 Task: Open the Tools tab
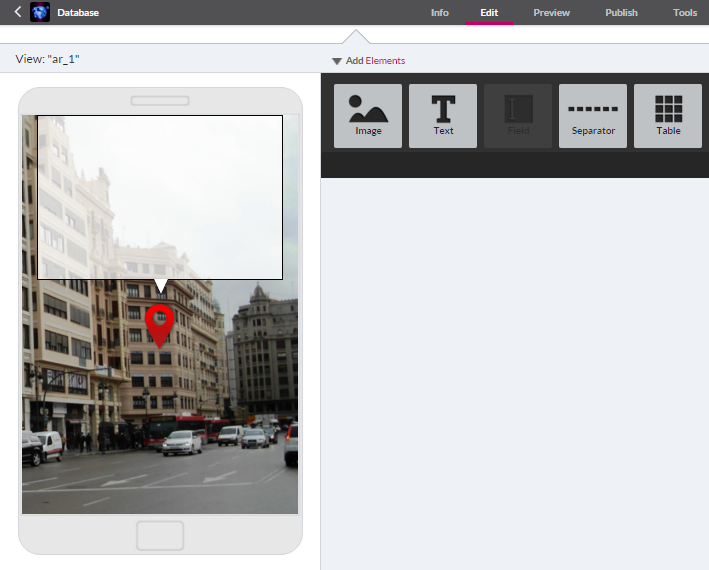coord(685,13)
